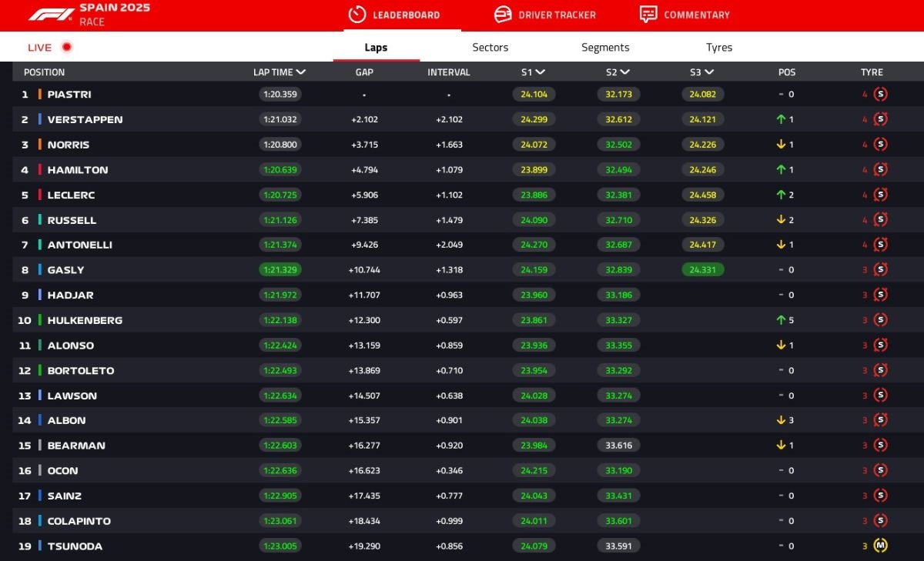
Task: Switch to the Tyres tab
Action: pos(718,48)
